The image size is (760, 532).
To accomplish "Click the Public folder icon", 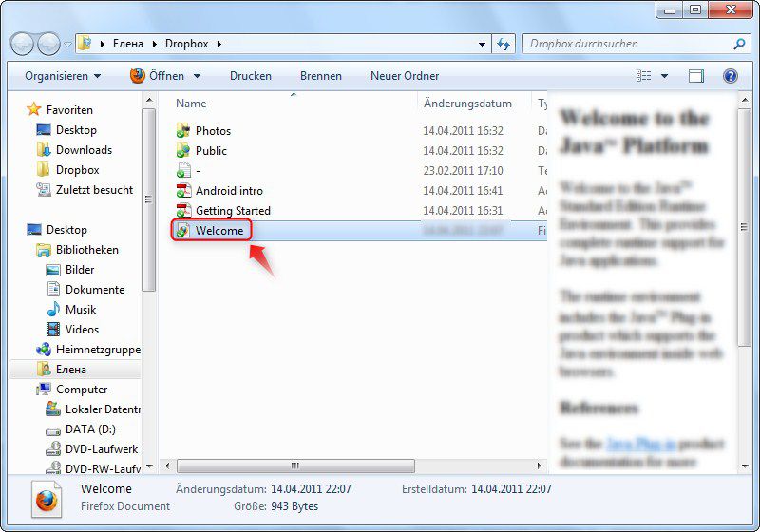I will coord(183,151).
